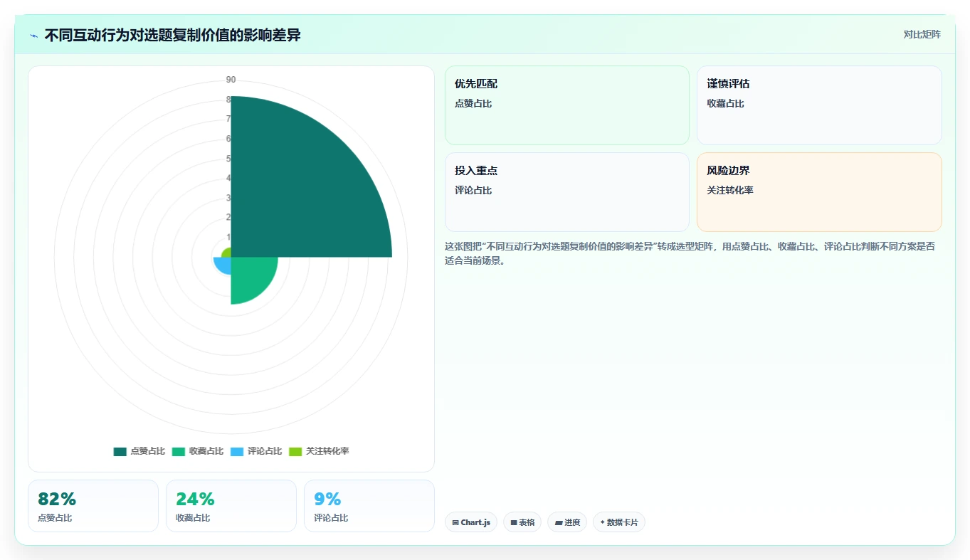Toggle 评论占比 legend color box
This screenshot has width=970, height=560.
tap(237, 451)
